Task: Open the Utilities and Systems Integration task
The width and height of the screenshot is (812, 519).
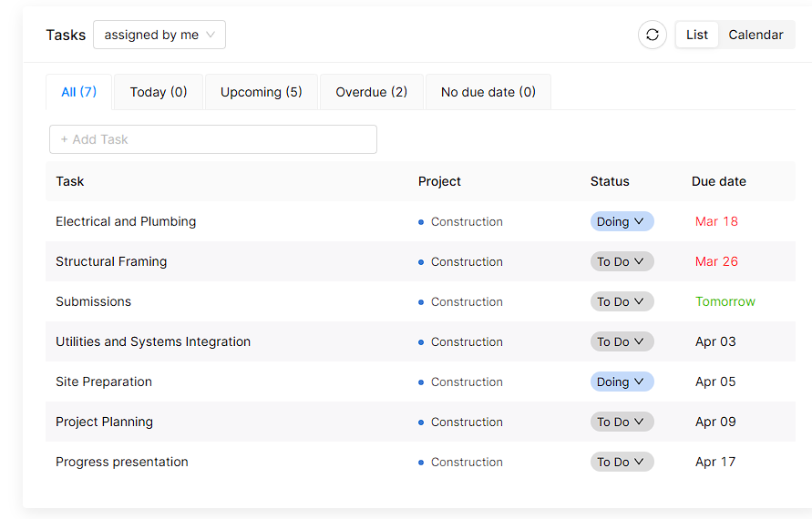Action: click(x=153, y=341)
